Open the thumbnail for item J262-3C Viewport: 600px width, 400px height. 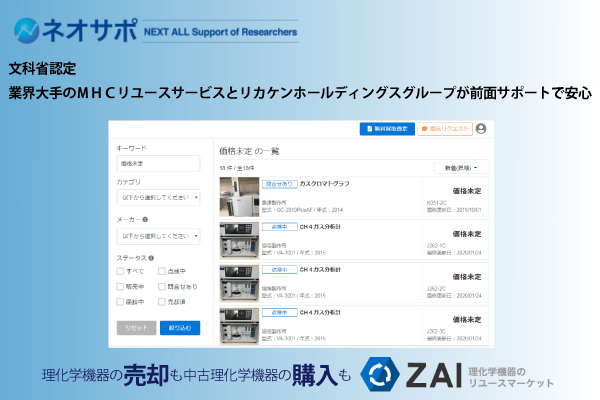click(x=239, y=326)
